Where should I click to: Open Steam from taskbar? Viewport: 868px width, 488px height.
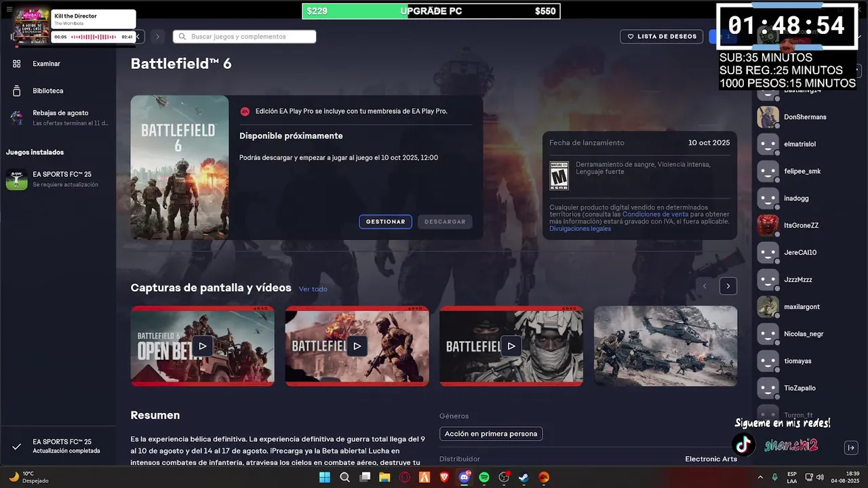524,477
